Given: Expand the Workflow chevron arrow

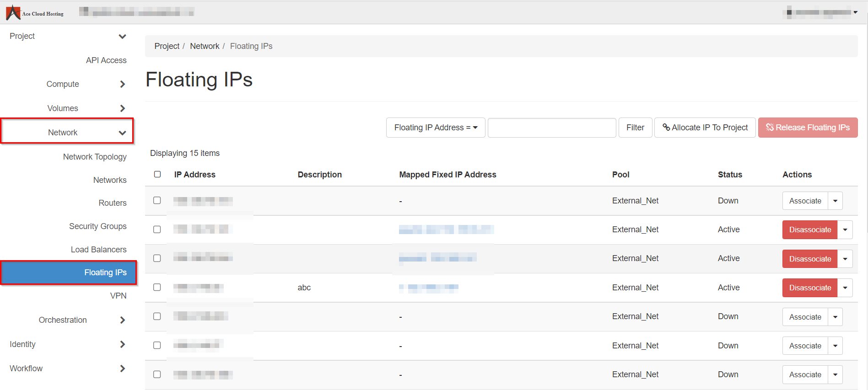Looking at the screenshot, I should [122, 369].
